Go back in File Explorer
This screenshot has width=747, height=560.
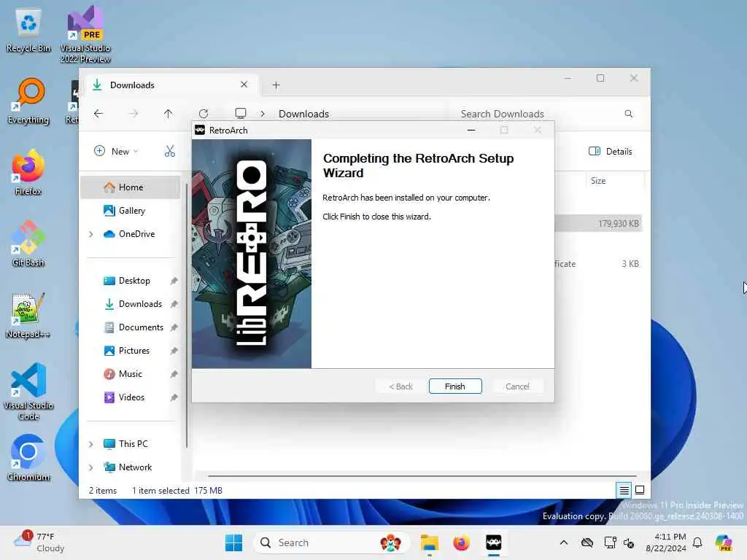98,113
